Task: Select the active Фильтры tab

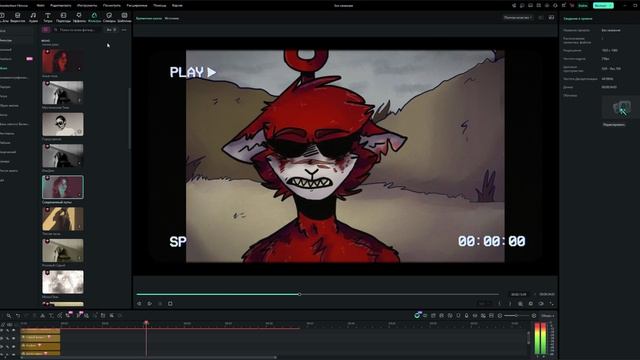Action: click(x=94, y=17)
